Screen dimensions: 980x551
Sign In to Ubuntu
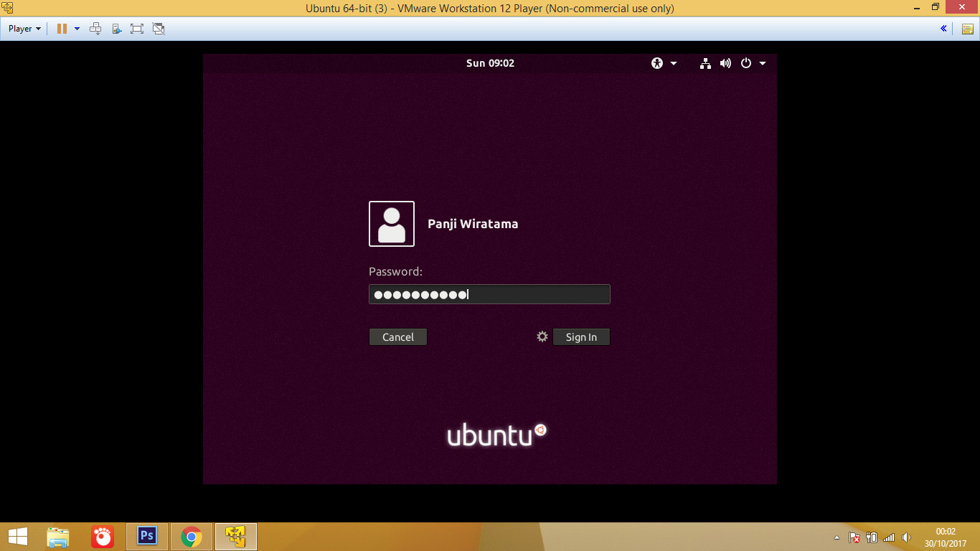[x=581, y=337]
